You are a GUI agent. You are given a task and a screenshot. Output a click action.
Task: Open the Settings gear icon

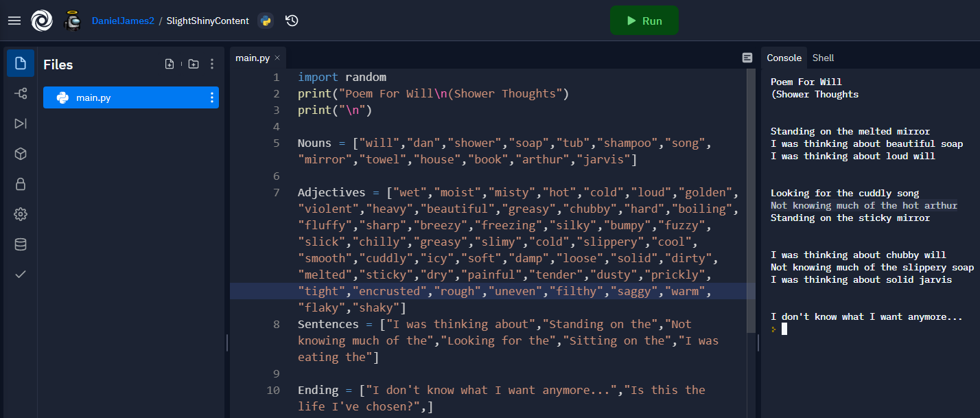click(x=21, y=214)
